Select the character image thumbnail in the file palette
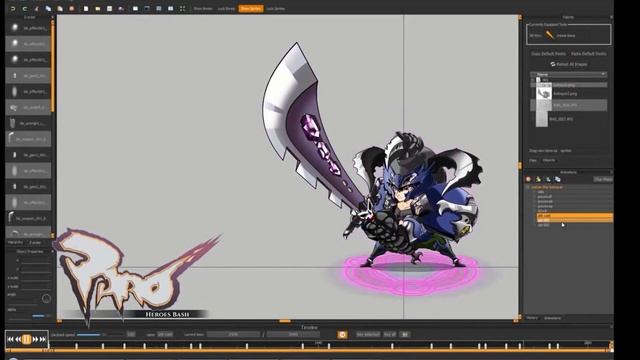640x360 pixels. click(544, 94)
